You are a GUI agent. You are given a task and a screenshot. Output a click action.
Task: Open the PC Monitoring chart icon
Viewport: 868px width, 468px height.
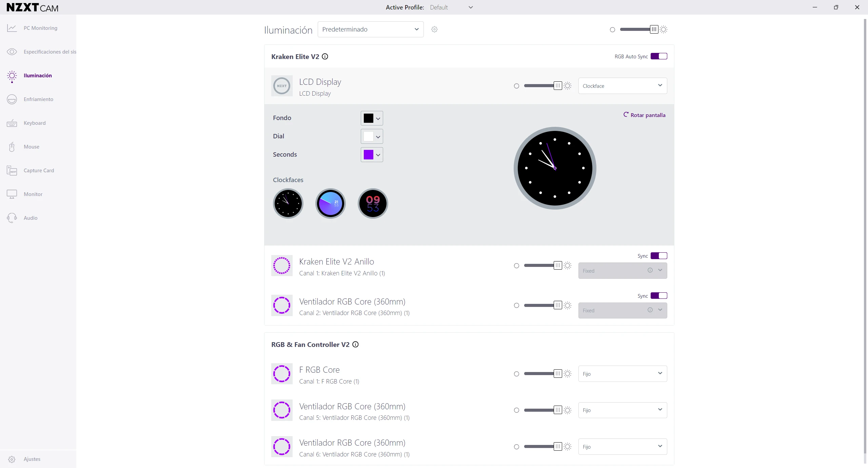[12, 28]
